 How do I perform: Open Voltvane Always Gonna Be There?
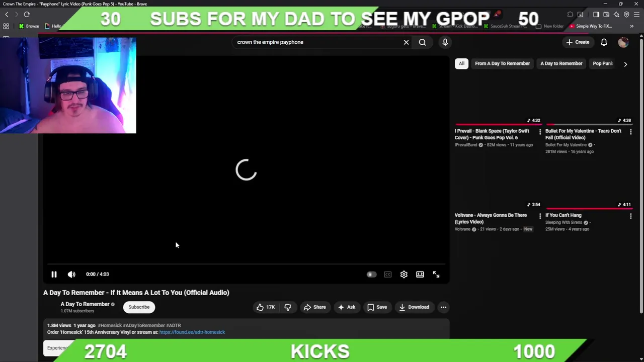tap(491, 218)
